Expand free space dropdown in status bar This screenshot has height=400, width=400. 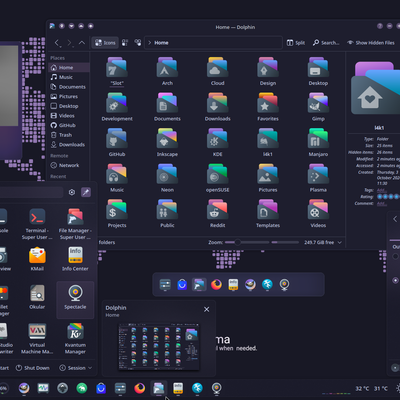340,243
